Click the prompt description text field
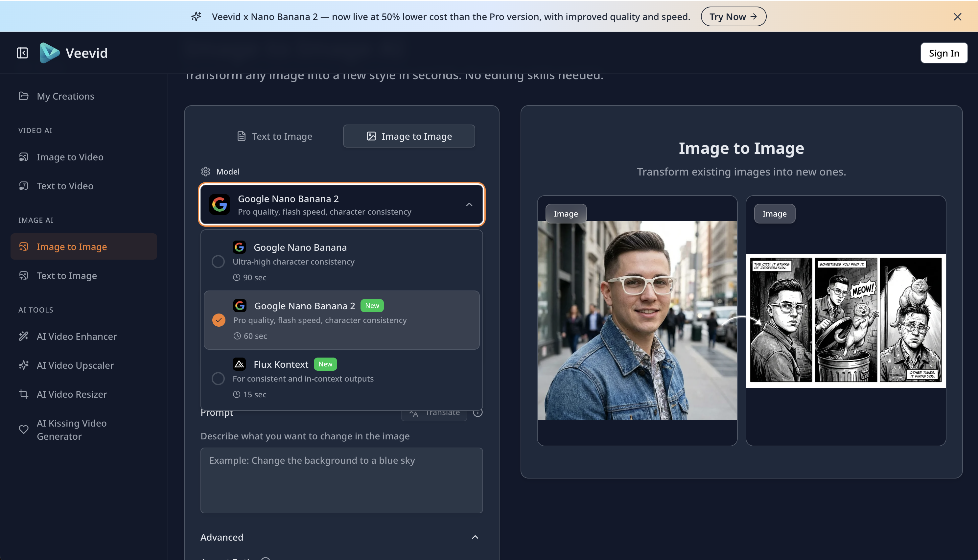This screenshot has height=560, width=978. pyautogui.click(x=341, y=480)
